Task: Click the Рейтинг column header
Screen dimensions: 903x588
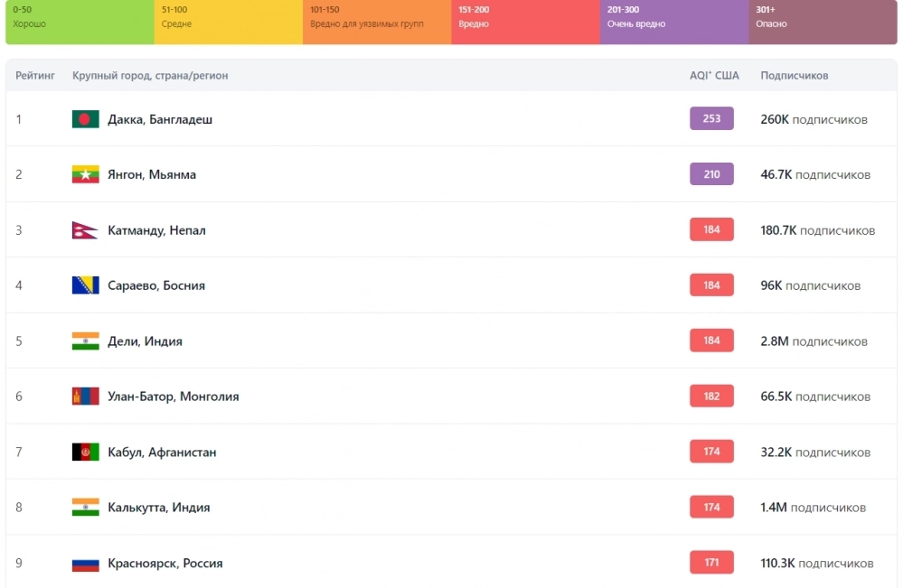Action: tap(35, 75)
